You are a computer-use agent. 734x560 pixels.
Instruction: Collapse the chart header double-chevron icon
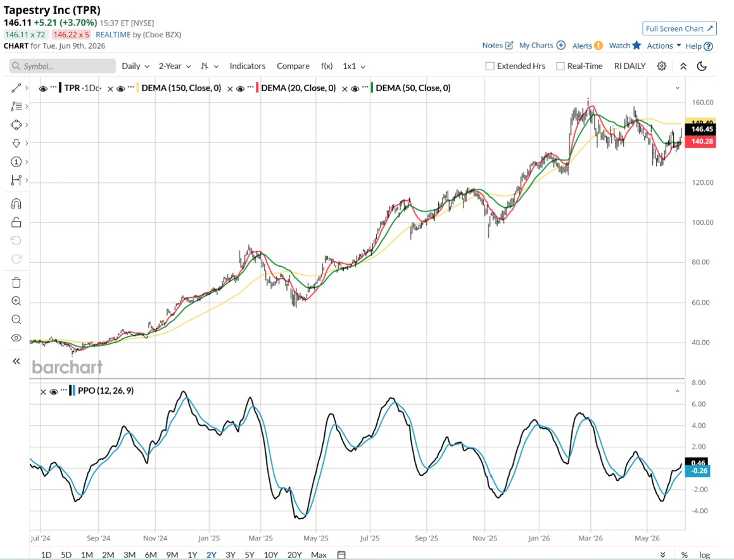coord(683,66)
